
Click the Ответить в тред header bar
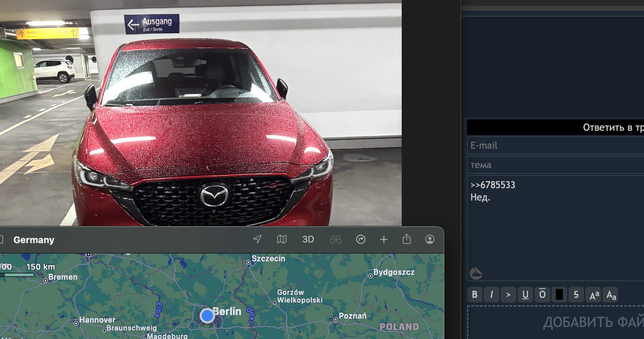pyautogui.click(x=555, y=127)
